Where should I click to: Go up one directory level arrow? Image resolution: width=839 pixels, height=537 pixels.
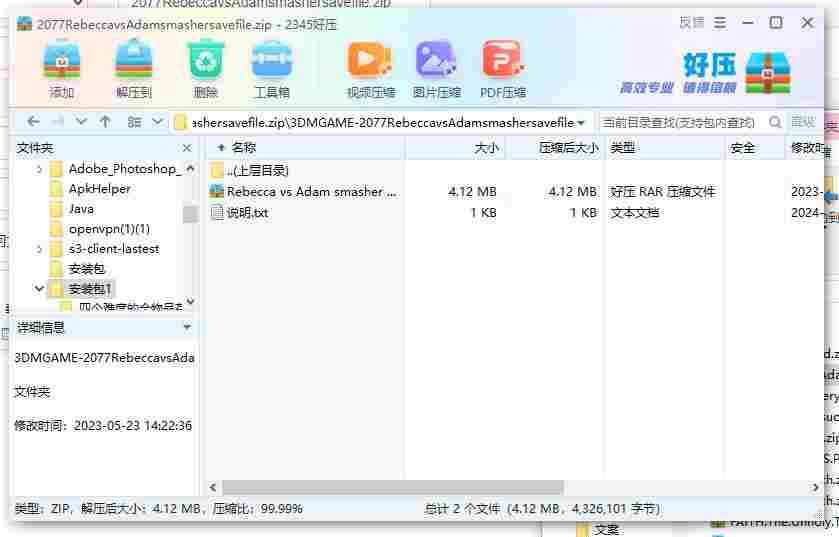coord(105,122)
